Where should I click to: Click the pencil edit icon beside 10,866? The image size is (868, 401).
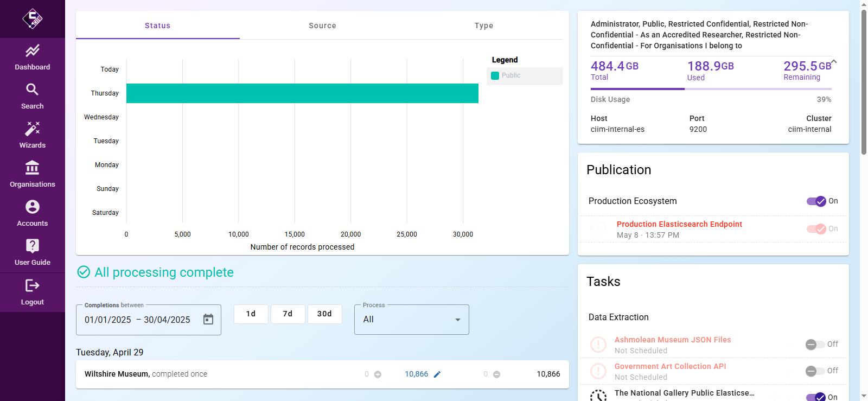[x=437, y=374]
